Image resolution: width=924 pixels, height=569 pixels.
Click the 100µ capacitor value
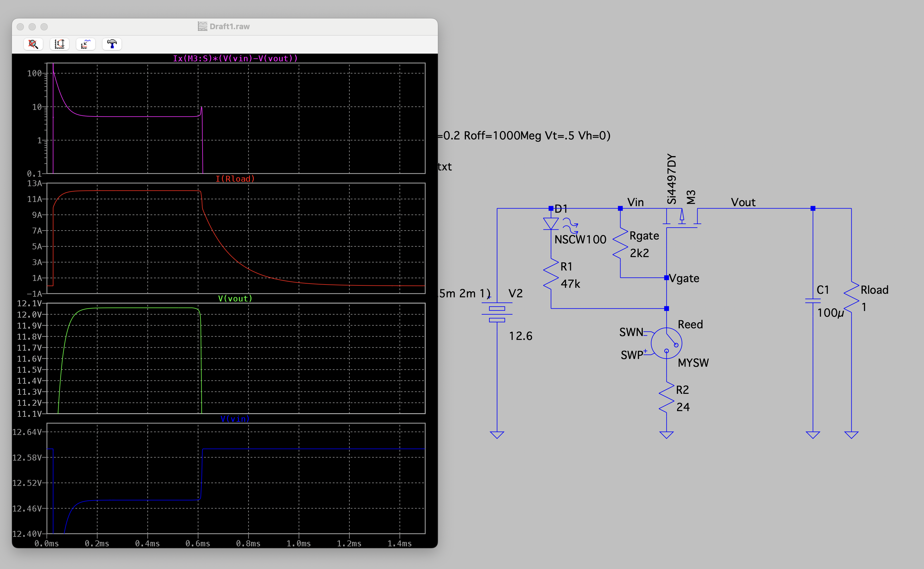831,313
